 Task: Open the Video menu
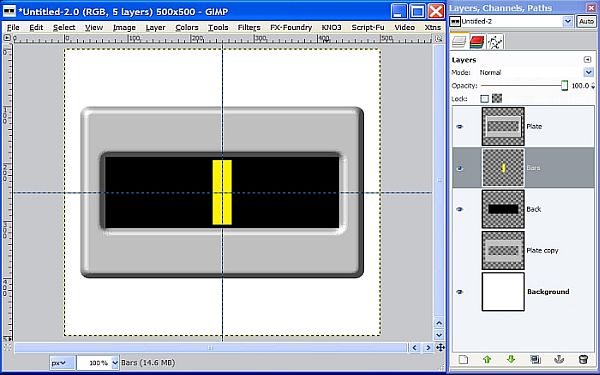pyautogui.click(x=404, y=28)
